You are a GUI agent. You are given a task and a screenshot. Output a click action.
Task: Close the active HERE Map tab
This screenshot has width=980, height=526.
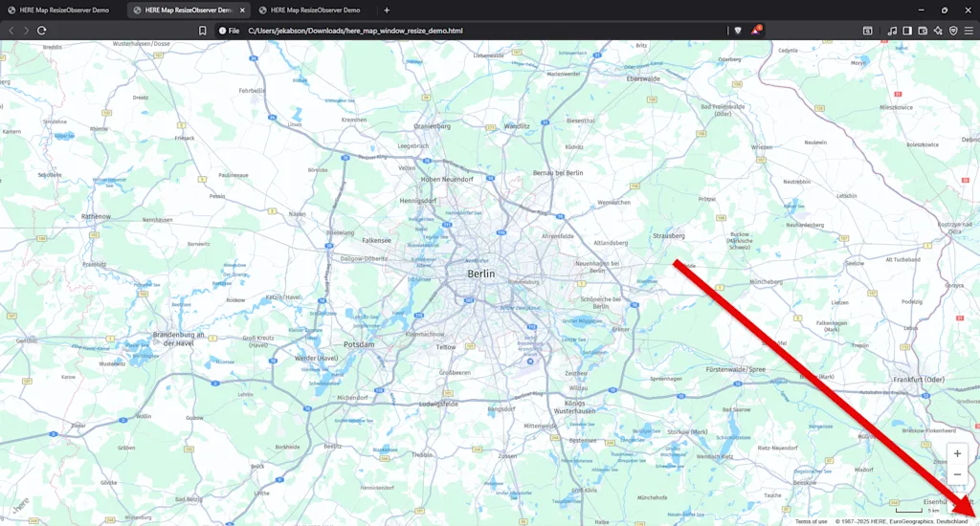click(242, 10)
